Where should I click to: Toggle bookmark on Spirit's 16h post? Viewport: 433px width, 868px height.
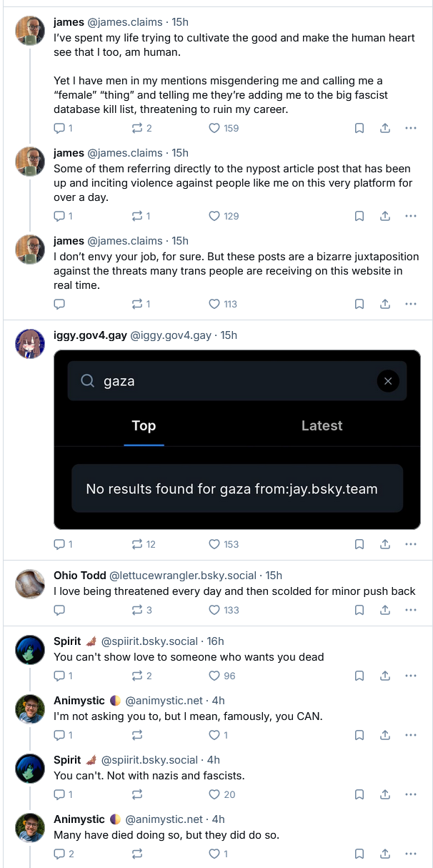tap(359, 676)
